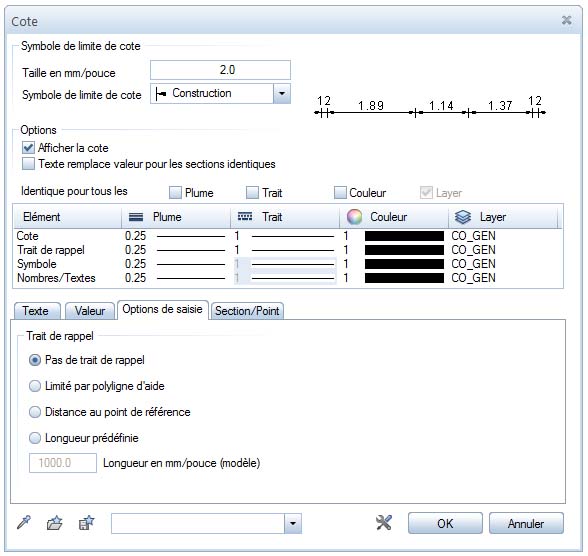Confirm with the OK button
The image size is (588, 556).
point(445,523)
